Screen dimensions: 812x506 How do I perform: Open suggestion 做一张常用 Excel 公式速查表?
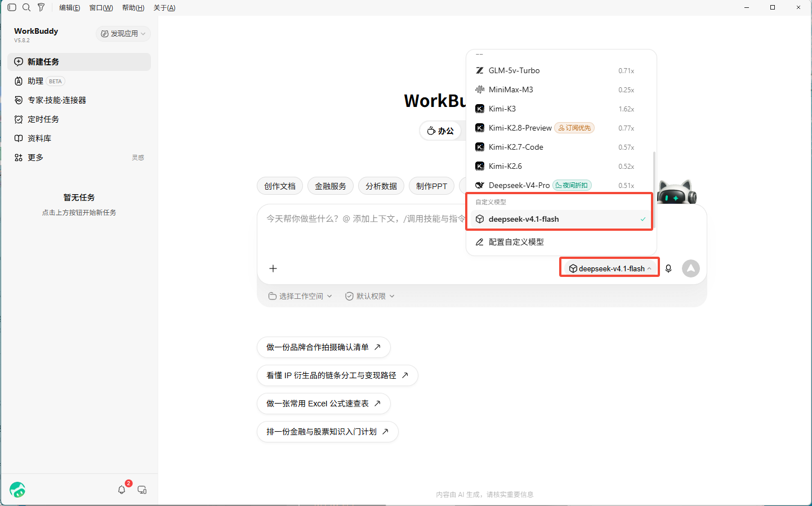(x=324, y=404)
